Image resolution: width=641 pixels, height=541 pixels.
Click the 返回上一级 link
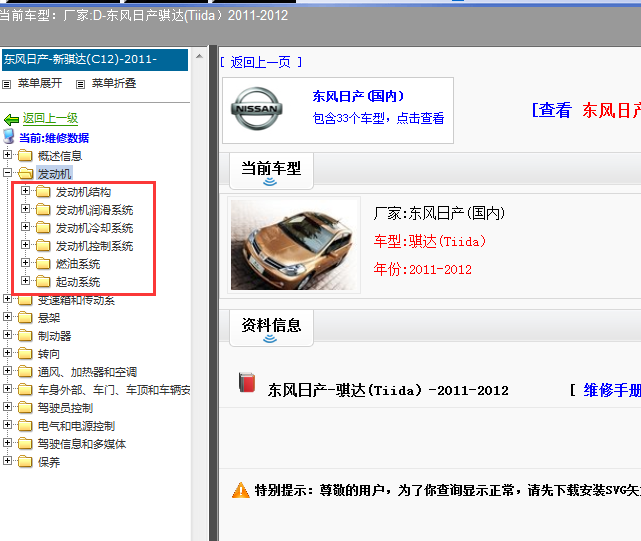coord(50,119)
